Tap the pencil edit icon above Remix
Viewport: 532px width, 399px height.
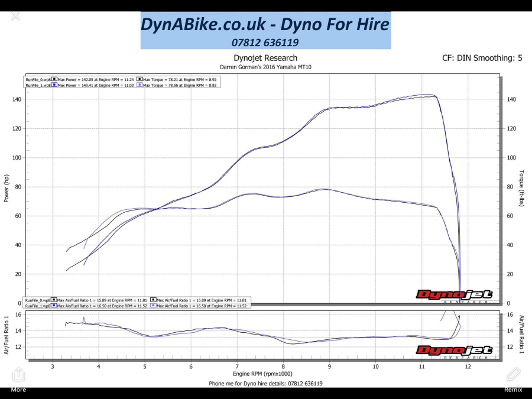(x=513, y=374)
